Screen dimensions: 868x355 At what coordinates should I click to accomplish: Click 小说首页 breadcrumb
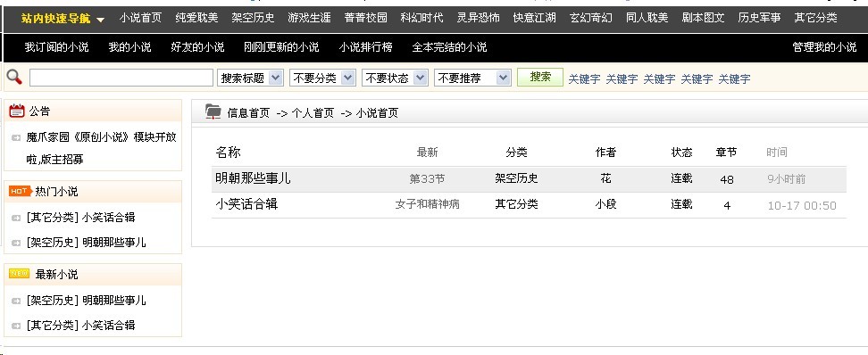[x=377, y=113]
